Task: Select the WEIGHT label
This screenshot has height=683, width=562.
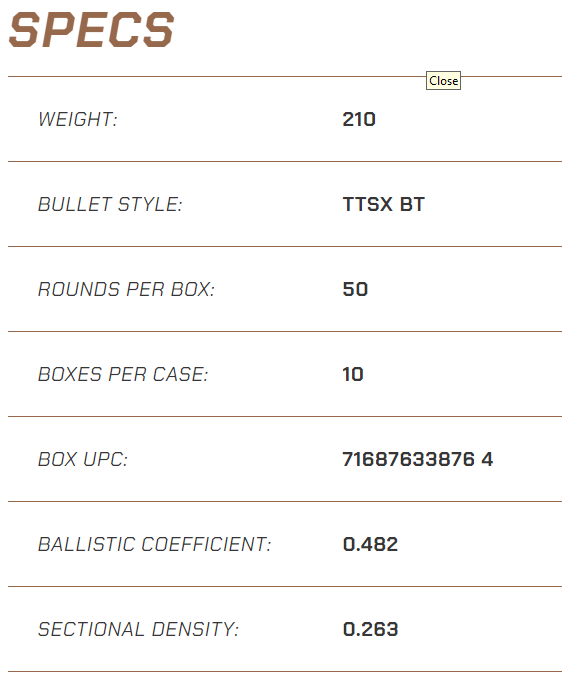Action: point(78,119)
